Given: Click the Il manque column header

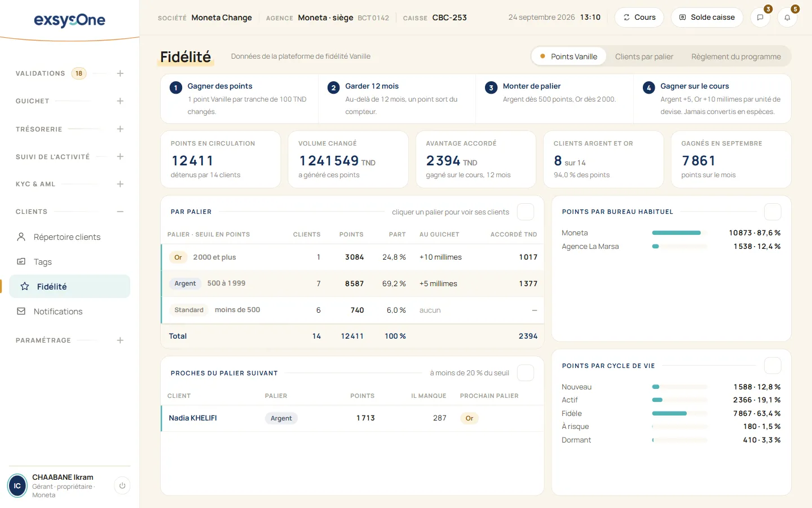Looking at the screenshot, I should [x=429, y=396].
